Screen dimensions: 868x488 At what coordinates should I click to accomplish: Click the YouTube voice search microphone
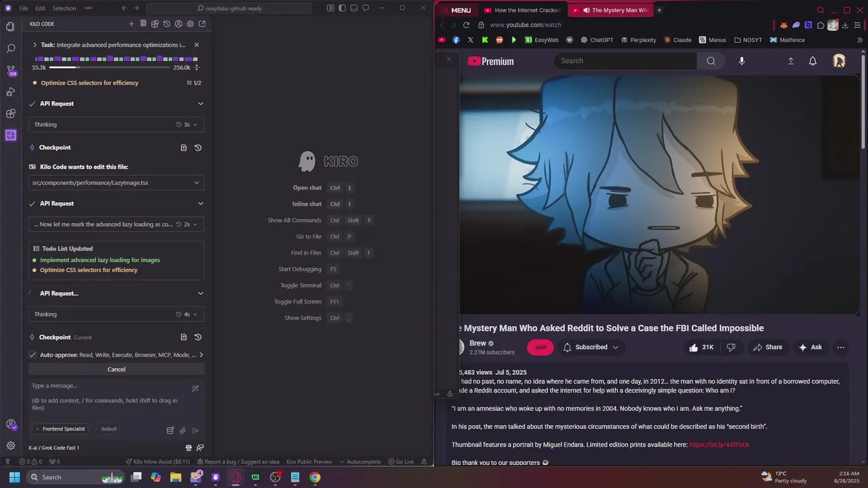pyautogui.click(x=741, y=61)
